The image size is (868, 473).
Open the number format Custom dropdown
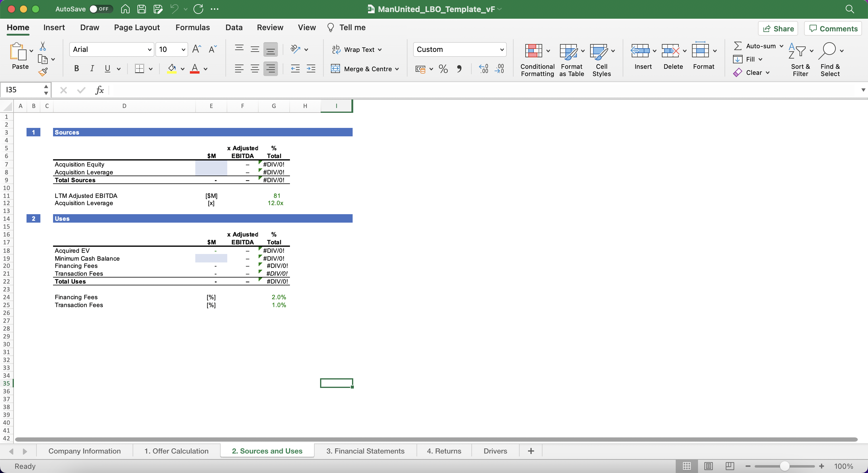point(502,49)
